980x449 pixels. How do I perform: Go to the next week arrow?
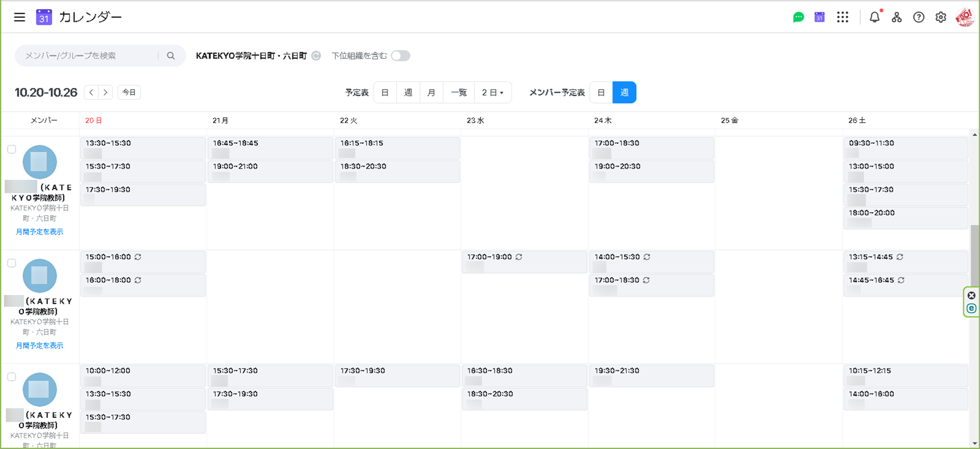click(x=105, y=92)
